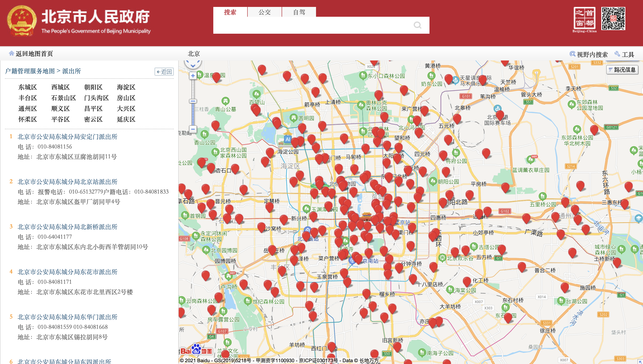Screen dimensions: 643x364
Task: Filter by 通州区 district
Action: (27, 108)
